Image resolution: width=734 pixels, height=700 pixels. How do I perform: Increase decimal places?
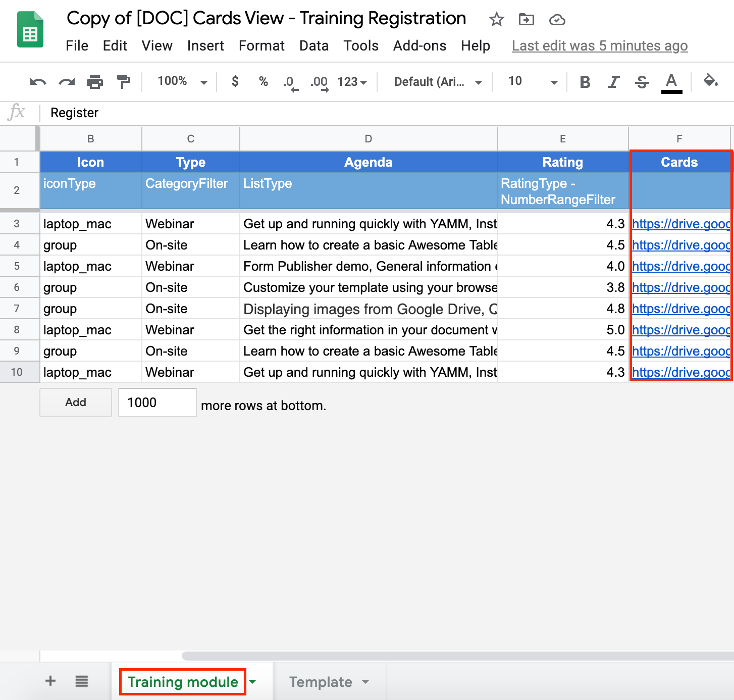320,83
